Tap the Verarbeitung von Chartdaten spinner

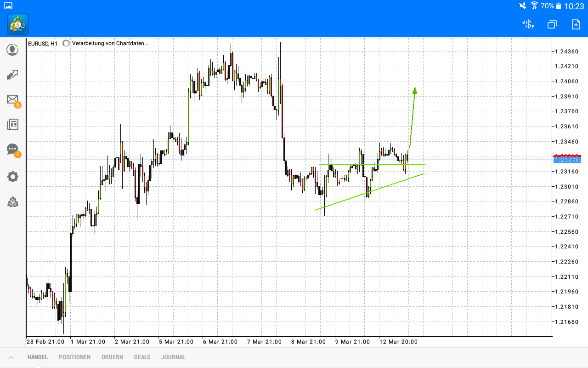pyautogui.click(x=66, y=43)
